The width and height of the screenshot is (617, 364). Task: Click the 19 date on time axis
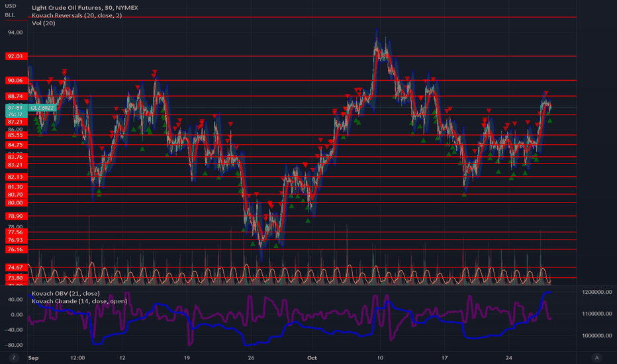pos(187,357)
